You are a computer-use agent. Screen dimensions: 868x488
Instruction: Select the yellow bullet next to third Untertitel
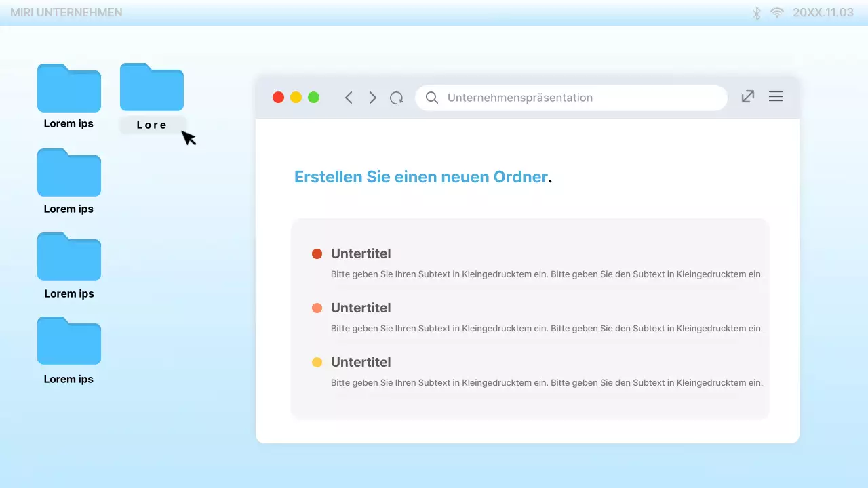[x=317, y=362]
